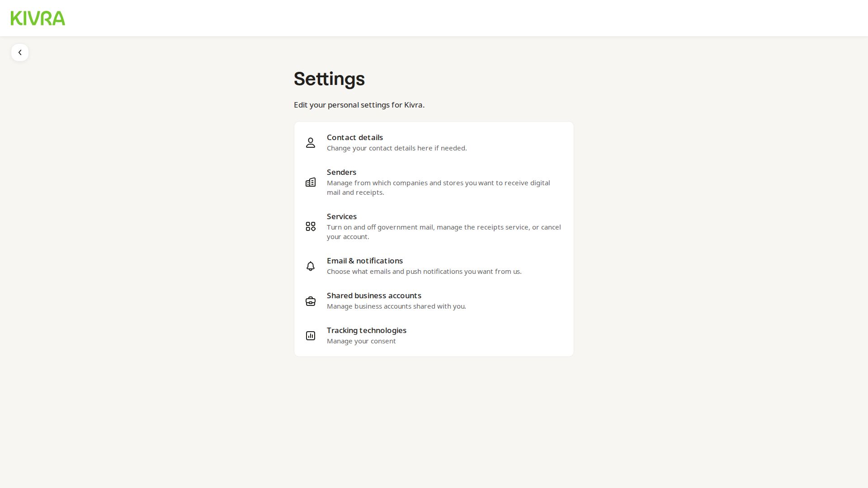This screenshot has height=488, width=868.
Task: Click 'Turn on and off government mail' text
Action: (444, 232)
